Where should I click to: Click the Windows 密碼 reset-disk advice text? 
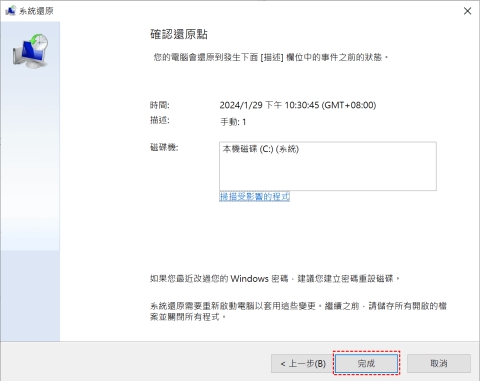(x=275, y=278)
